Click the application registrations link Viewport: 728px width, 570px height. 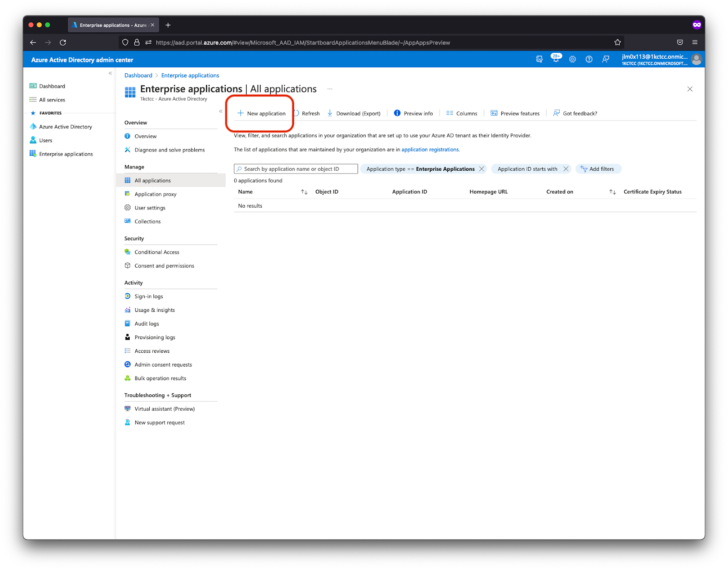tap(430, 149)
